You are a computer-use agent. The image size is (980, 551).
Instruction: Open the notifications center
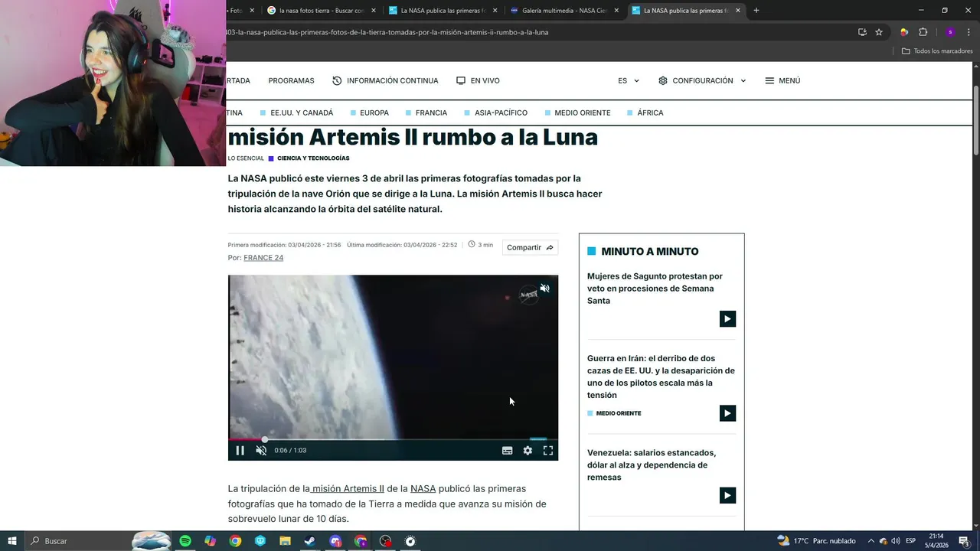coord(964,541)
